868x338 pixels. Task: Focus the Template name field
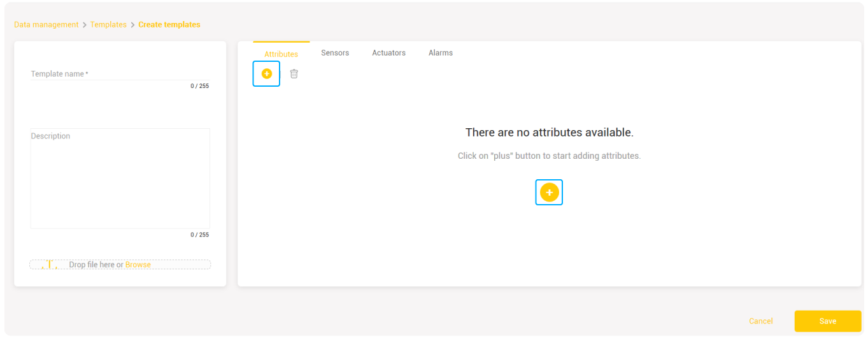pyautogui.click(x=120, y=73)
